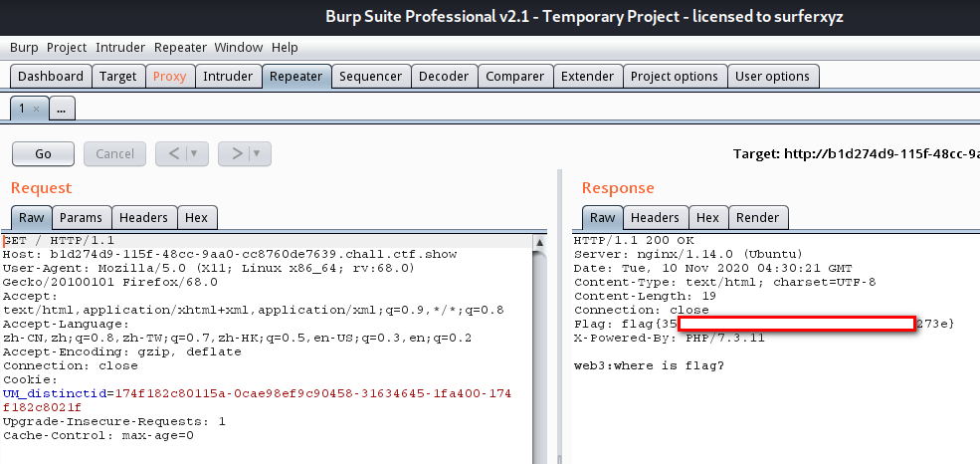Open the forward history dropdown arrow
This screenshot has height=464, width=980.
(x=258, y=153)
